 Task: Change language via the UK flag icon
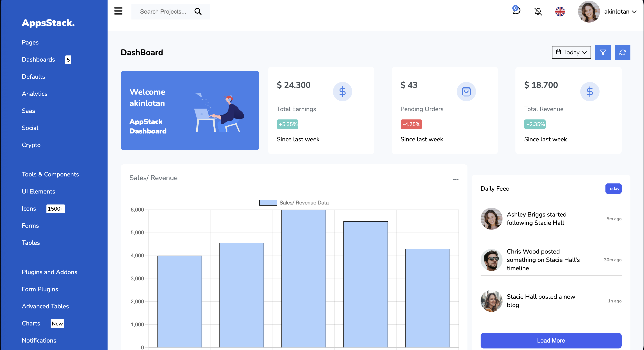[x=560, y=12]
